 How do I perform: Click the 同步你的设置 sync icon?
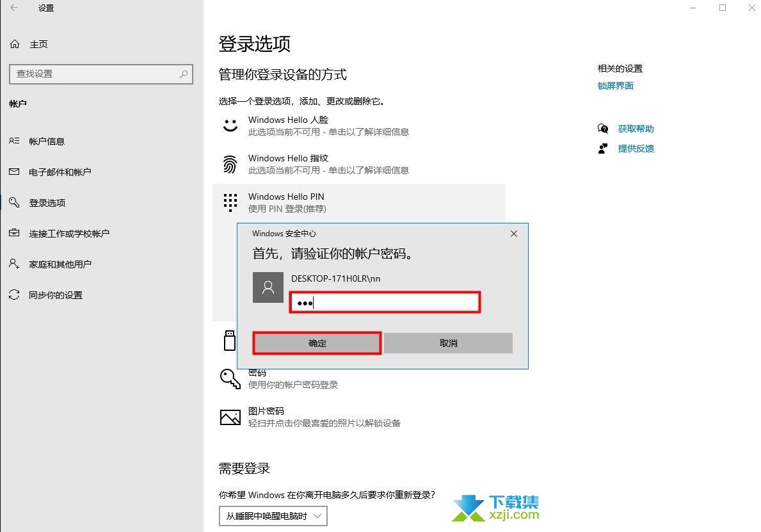(x=14, y=294)
